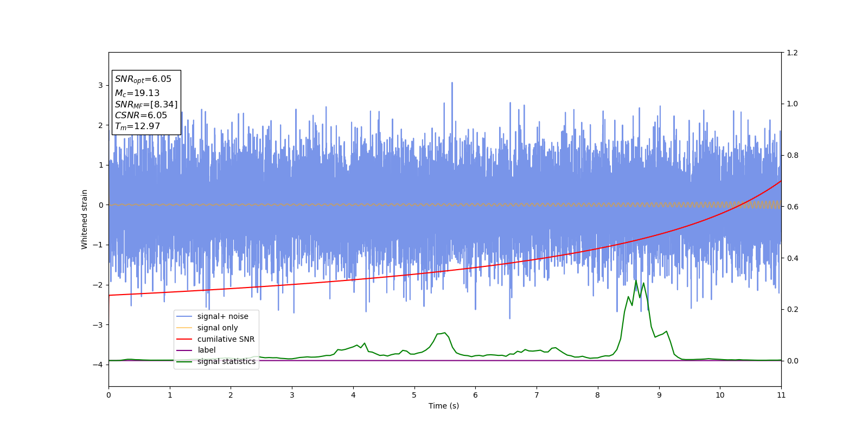Image resolution: width=868 pixels, height=434 pixels.
Task: Click the 'Whitened strain' axis label
Action: (85, 219)
